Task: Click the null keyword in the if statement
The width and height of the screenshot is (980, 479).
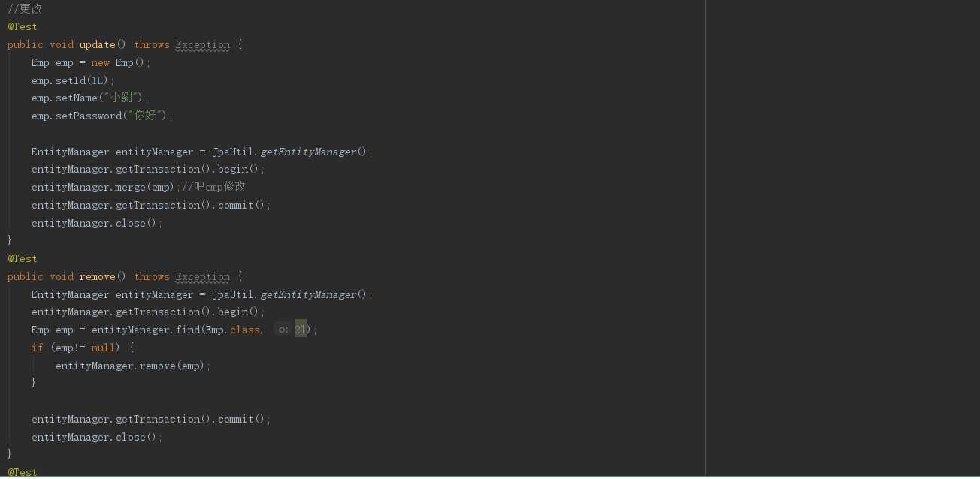Action: coord(103,348)
